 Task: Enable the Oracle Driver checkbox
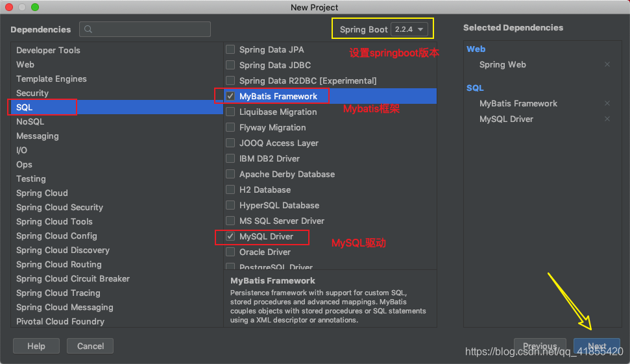click(x=230, y=252)
